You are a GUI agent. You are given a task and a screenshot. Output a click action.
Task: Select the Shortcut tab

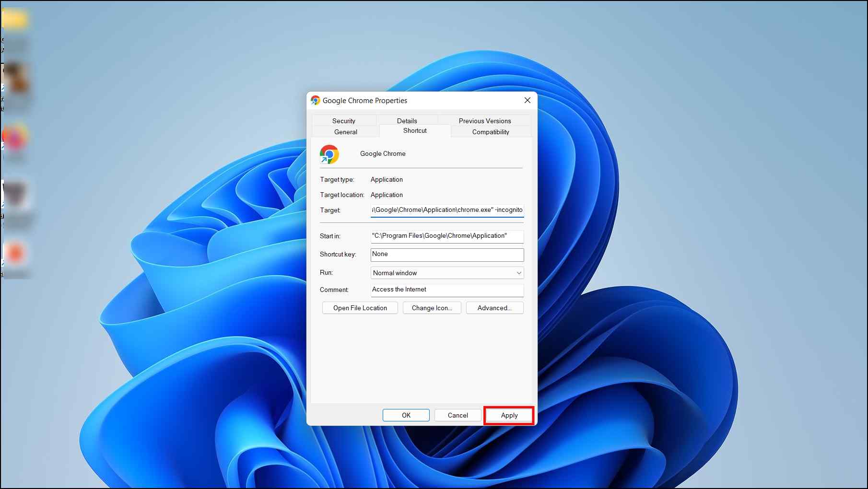coord(415,130)
